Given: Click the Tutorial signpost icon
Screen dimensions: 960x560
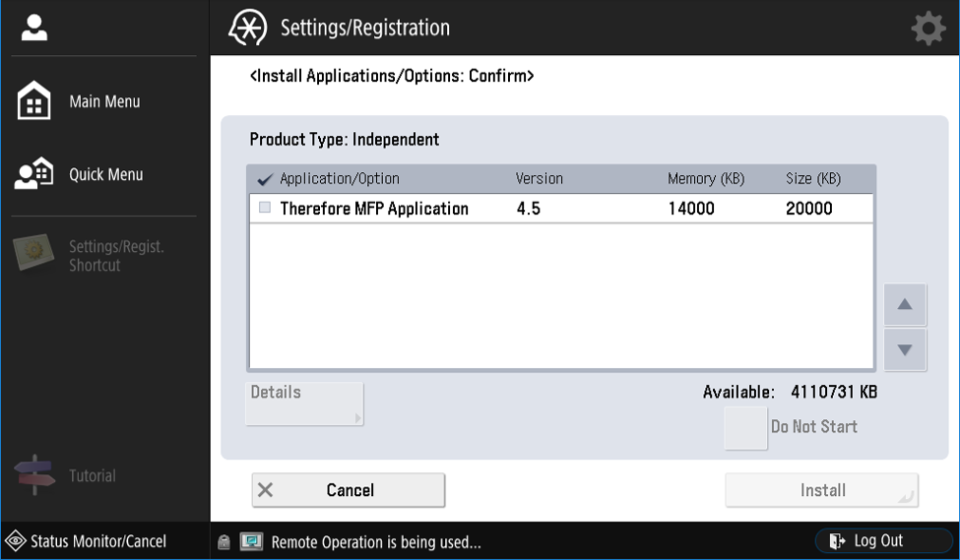Looking at the screenshot, I should coord(33,475).
